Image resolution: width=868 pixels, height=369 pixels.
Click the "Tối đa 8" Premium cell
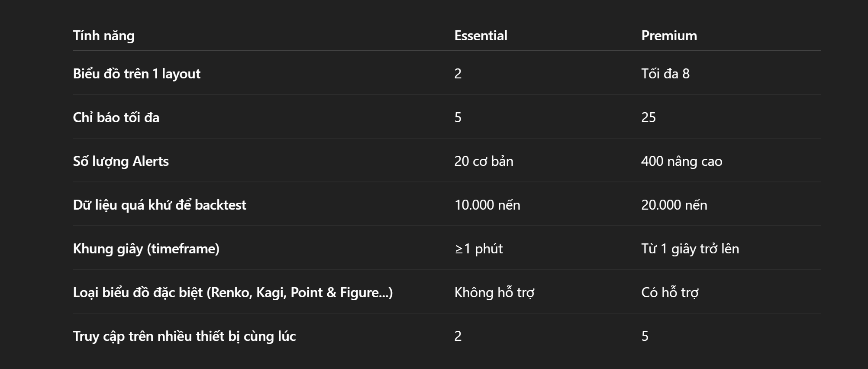(x=665, y=74)
